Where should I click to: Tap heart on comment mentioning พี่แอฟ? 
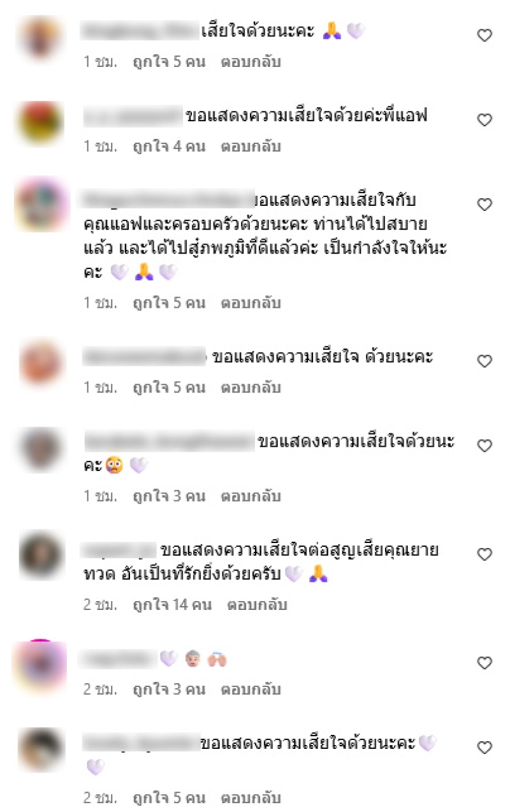(485, 120)
